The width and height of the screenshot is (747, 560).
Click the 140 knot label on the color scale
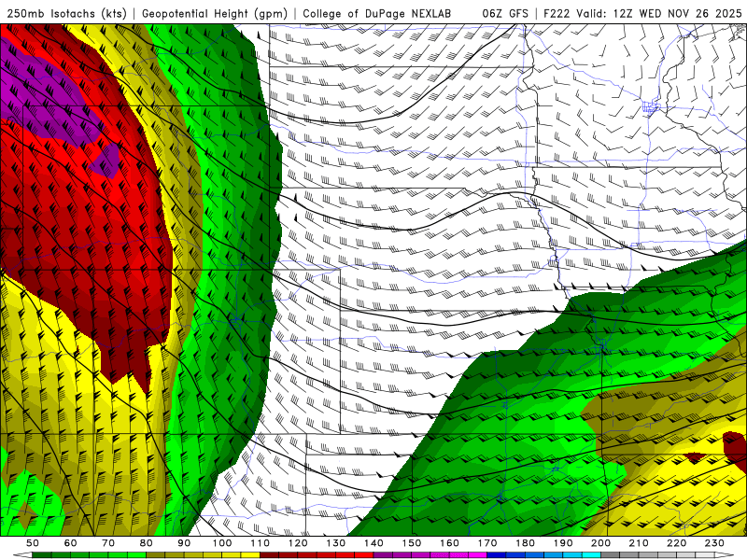[x=373, y=543]
